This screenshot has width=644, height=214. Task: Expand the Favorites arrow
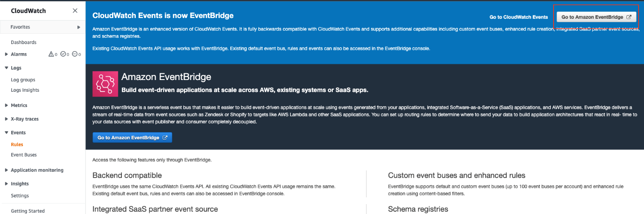coord(79,27)
